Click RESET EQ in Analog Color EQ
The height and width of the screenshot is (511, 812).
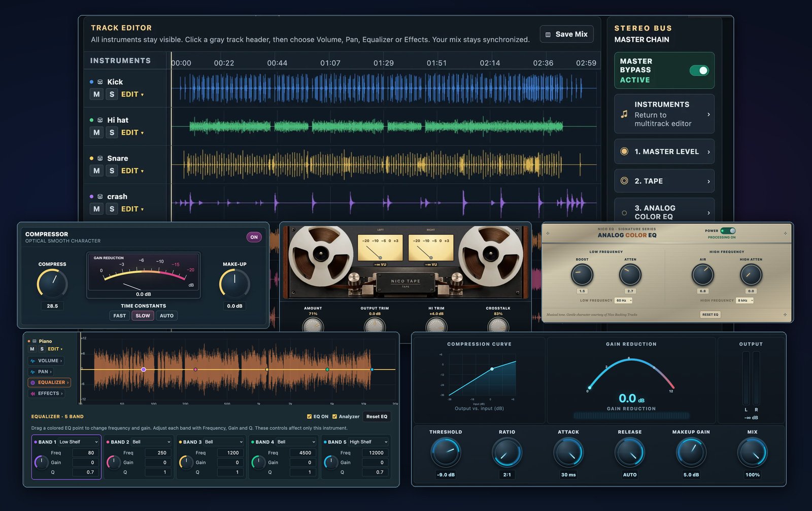[x=710, y=315]
